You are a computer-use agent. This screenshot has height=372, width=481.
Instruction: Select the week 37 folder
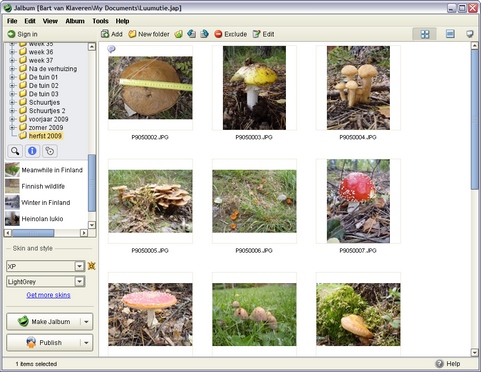click(41, 60)
